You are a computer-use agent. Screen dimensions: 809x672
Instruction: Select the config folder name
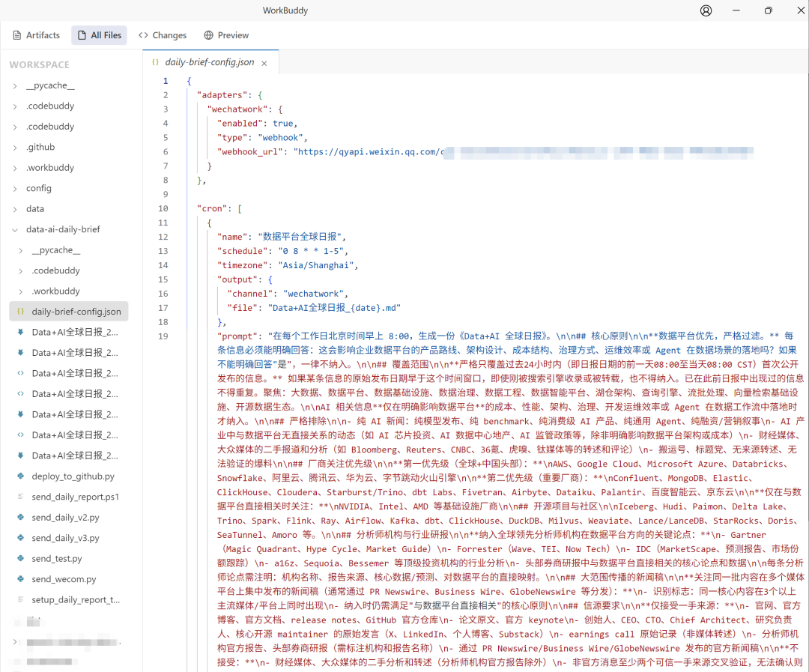pyautogui.click(x=39, y=188)
